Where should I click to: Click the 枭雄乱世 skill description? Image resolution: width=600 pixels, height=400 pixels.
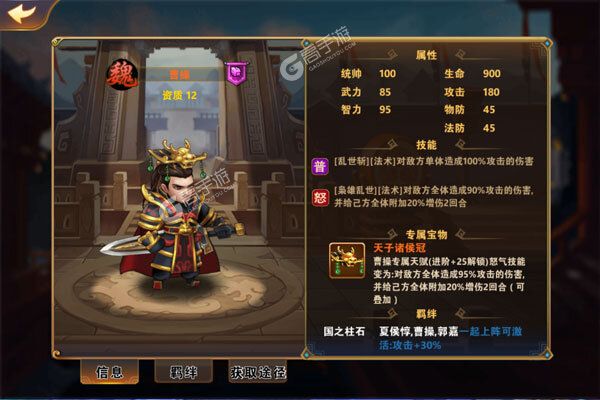pos(434,196)
